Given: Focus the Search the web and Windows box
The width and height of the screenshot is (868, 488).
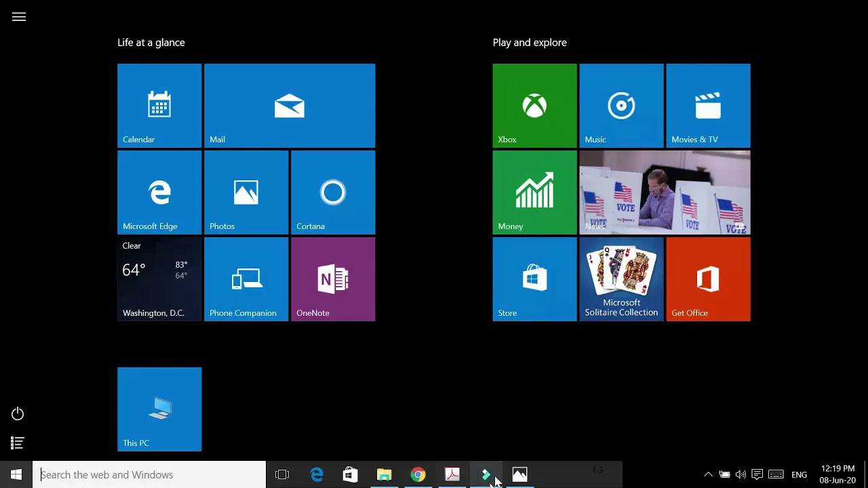Looking at the screenshot, I should click(x=149, y=474).
